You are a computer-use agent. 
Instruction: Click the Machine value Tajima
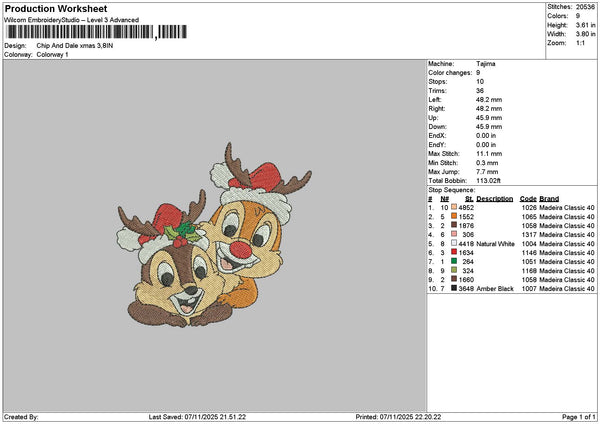tap(487, 64)
